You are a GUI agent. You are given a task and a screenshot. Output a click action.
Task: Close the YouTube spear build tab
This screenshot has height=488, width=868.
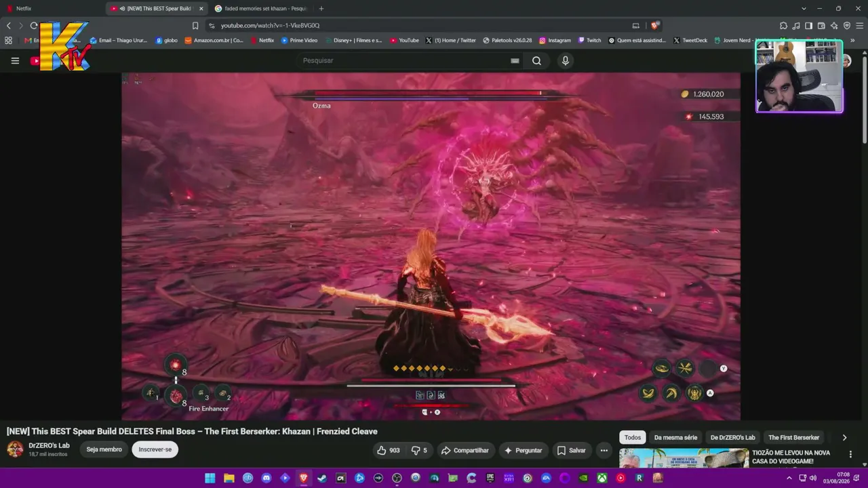pos(201,9)
